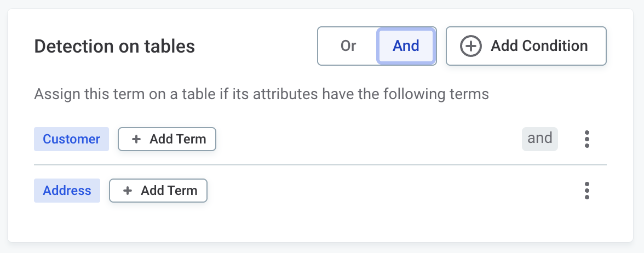Screen dimensions: 644x253
Task: Click the plus icon beside the Address term
Action: 128,191
